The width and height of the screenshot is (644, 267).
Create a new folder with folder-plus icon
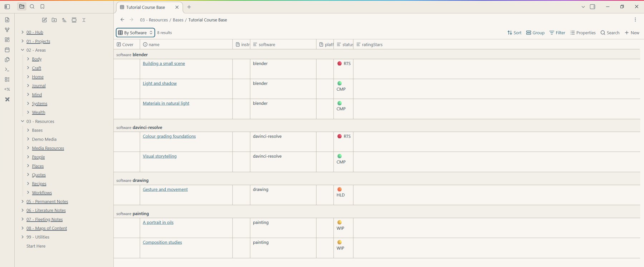click(54, 20)
